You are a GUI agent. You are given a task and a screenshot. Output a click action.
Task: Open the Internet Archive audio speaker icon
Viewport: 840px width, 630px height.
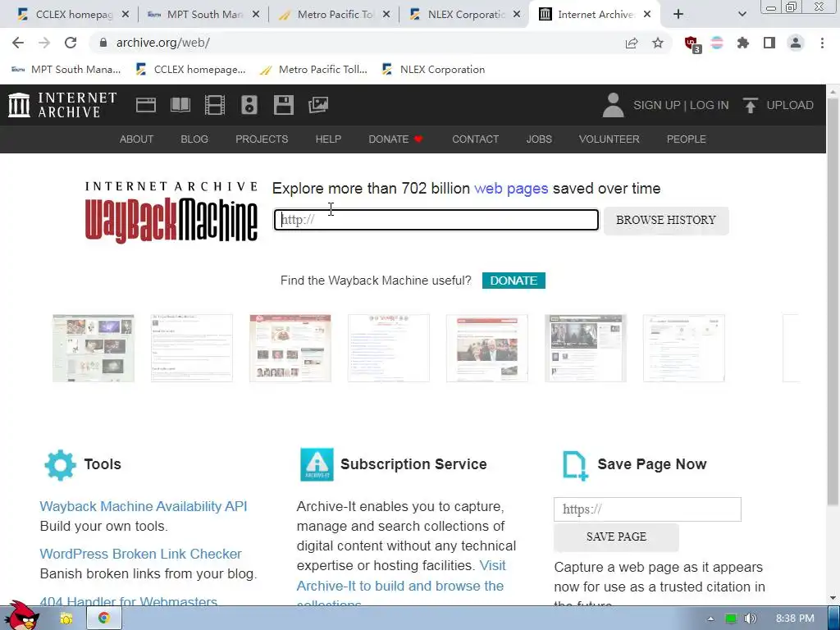[x=249, y=105]
